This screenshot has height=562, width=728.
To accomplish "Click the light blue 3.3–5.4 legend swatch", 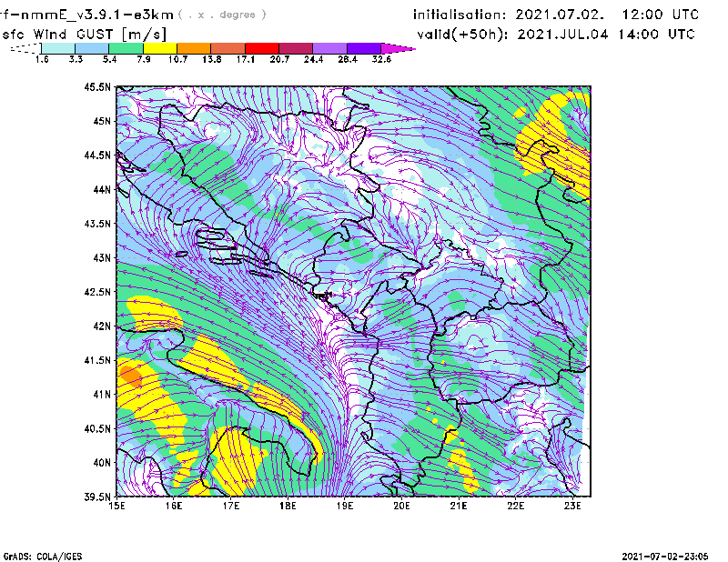I will coord(92,48).
